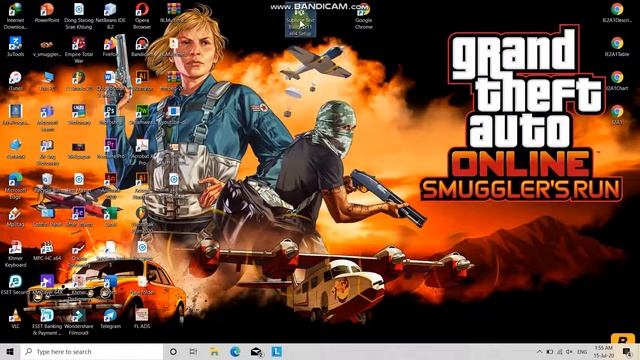Viewport: 640px width, 360px height.
Task: Select the Premiere Pro desktop shortcut
Action: click(x=110, y=148)
